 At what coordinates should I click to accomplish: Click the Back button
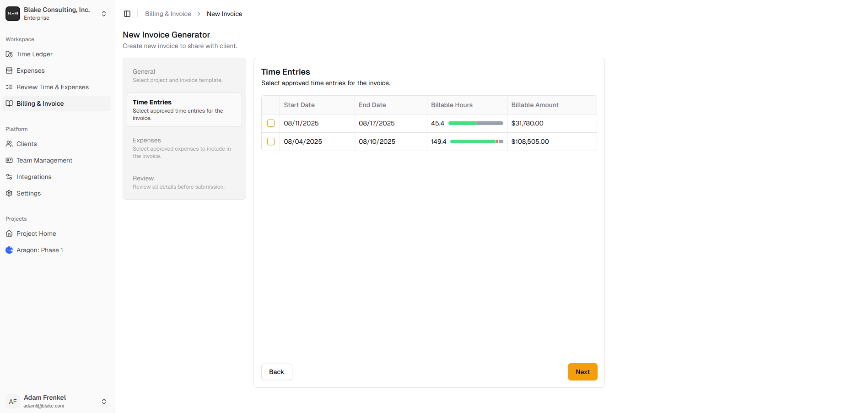[x=277, y=372]
